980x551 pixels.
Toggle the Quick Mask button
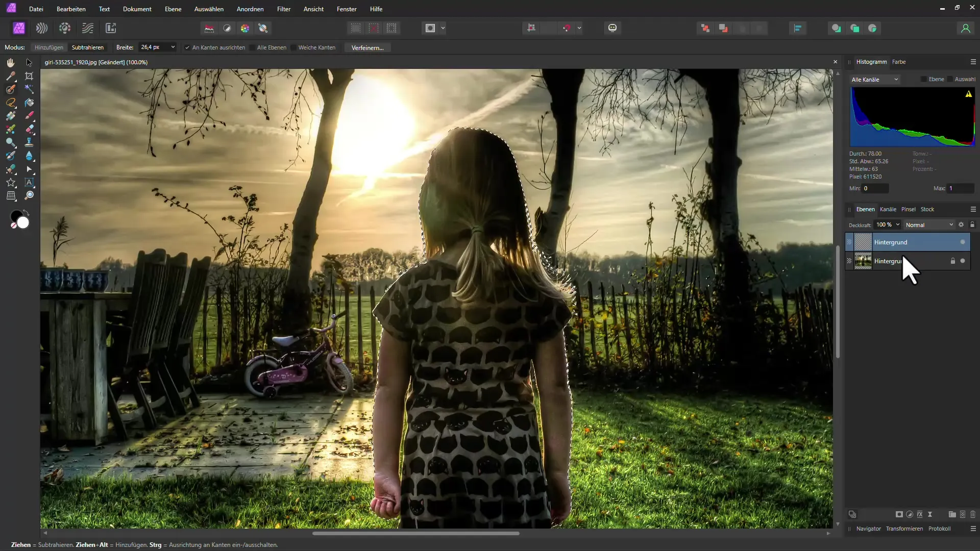[x=430, y=28]
